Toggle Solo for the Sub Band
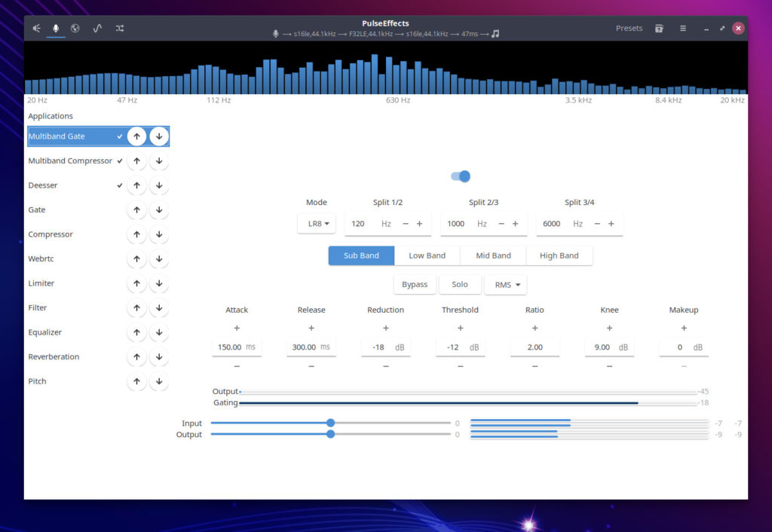 [460, 284]
